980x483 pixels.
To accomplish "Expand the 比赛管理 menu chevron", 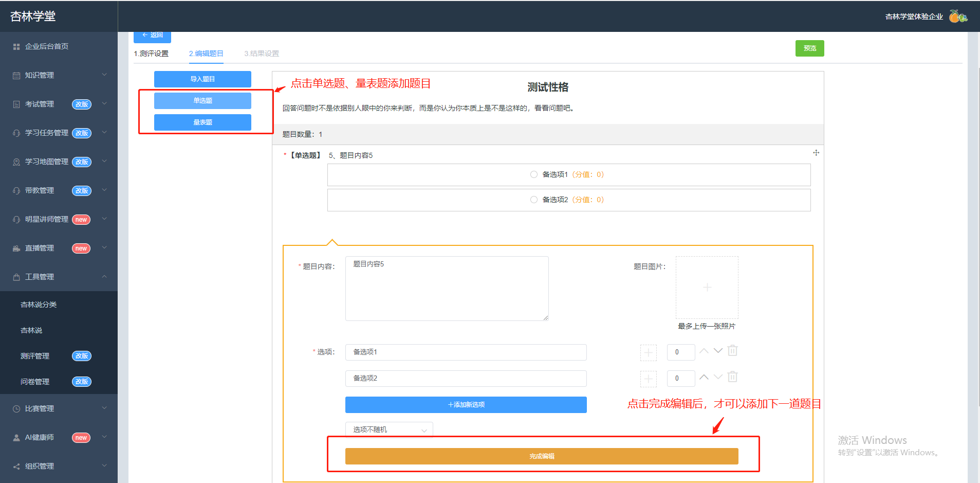I will [x=104, y=408].
